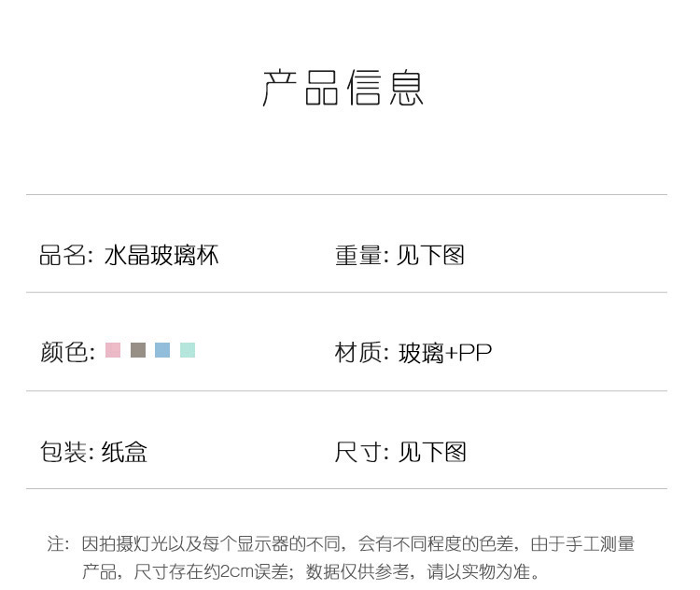Select the 纸盒 packaging text

click(124, 452)
